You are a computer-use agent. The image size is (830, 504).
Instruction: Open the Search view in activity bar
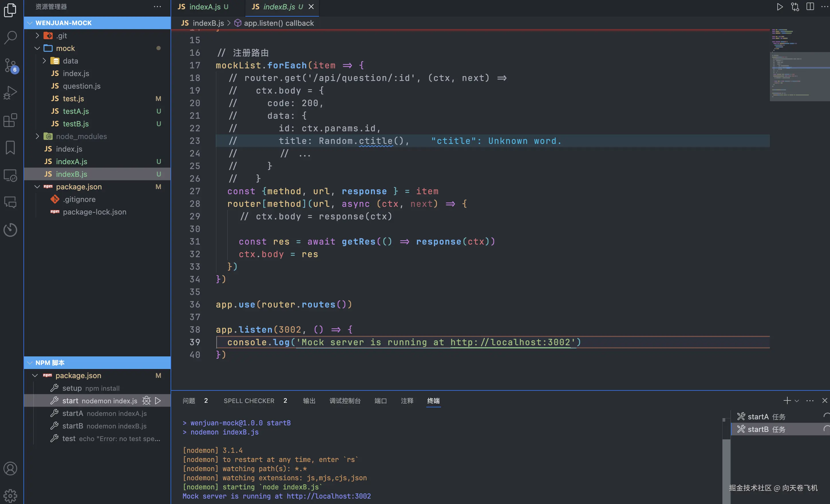point(10,37)
